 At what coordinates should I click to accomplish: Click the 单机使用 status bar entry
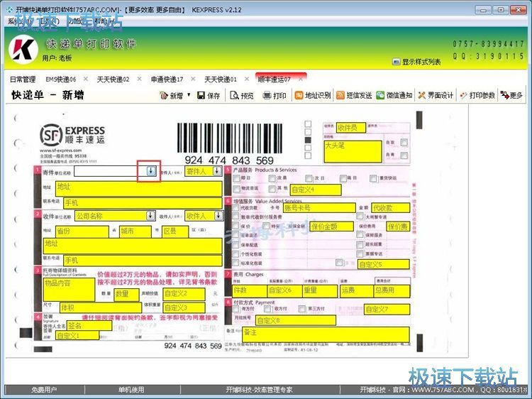(x=131, y=390)
